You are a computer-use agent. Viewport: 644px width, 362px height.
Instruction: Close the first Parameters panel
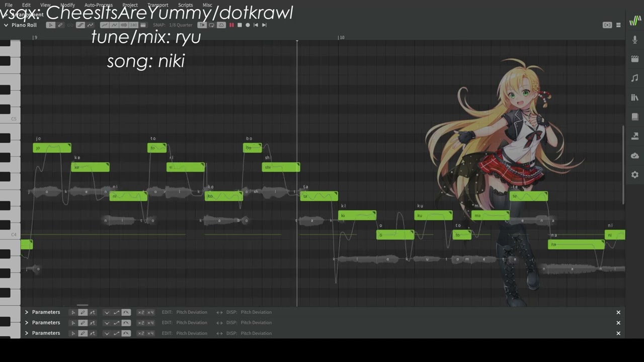click(x=618, y=312)
